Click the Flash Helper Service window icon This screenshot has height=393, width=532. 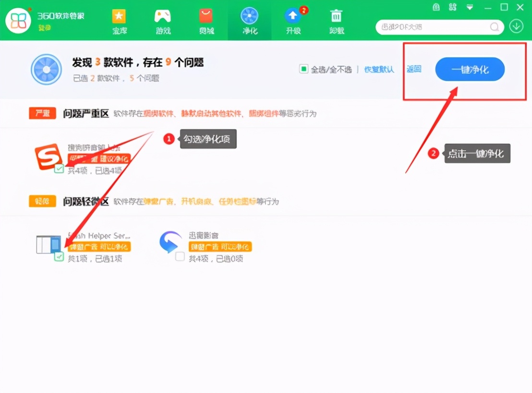(x=48, y=245)
